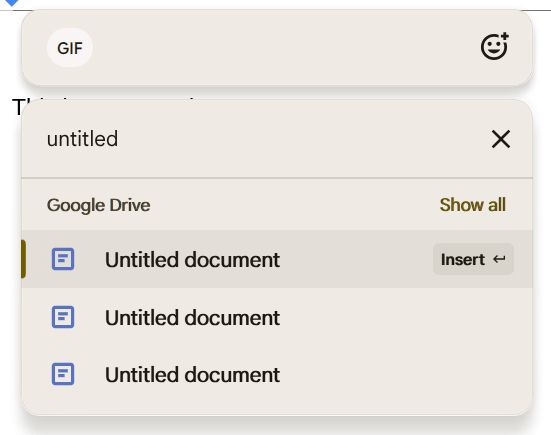The height and width of the screenshot is (435, 551).
Task: Open the GIF picker
Action: (70, 48)
